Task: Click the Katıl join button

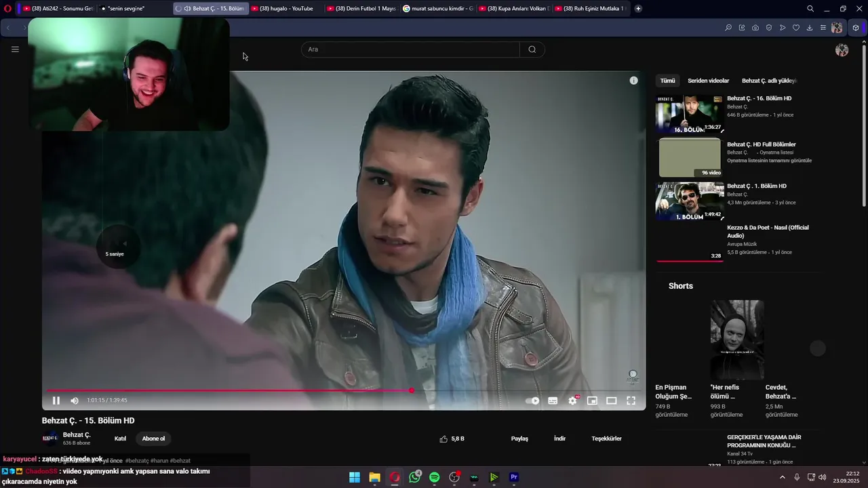Action: [x=120, y=439]
